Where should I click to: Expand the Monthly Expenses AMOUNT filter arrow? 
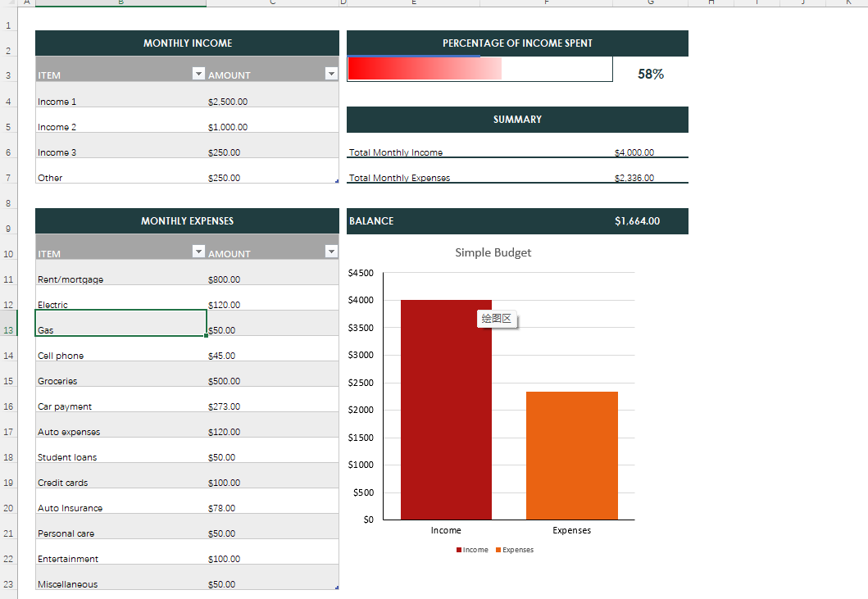click(331, 252)
